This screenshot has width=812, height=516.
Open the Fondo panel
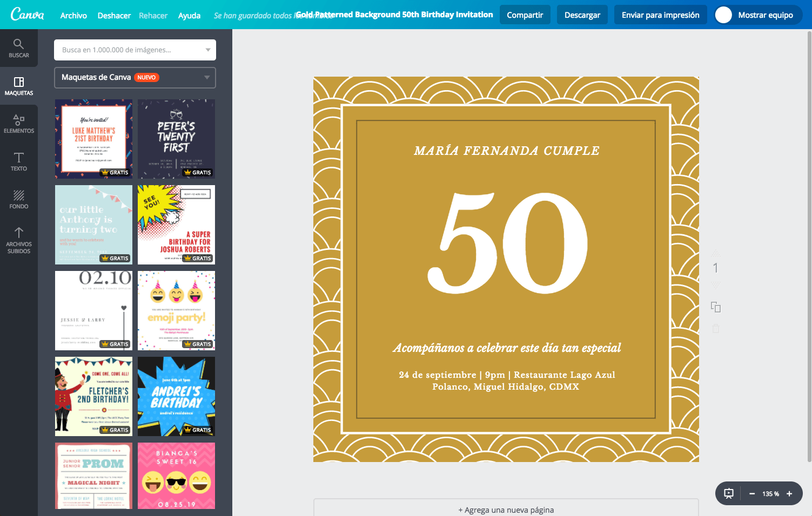click(x=19, y=199)
